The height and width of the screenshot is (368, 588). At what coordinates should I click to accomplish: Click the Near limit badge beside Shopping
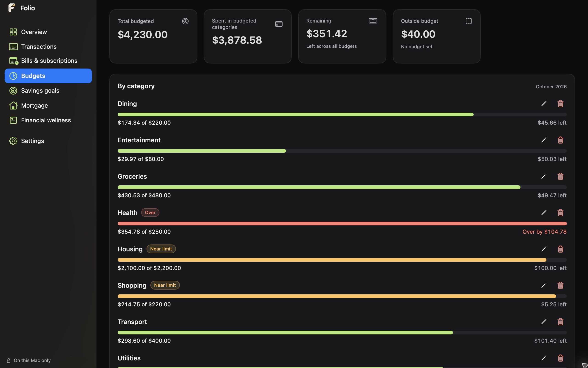[x=165, y=285]
